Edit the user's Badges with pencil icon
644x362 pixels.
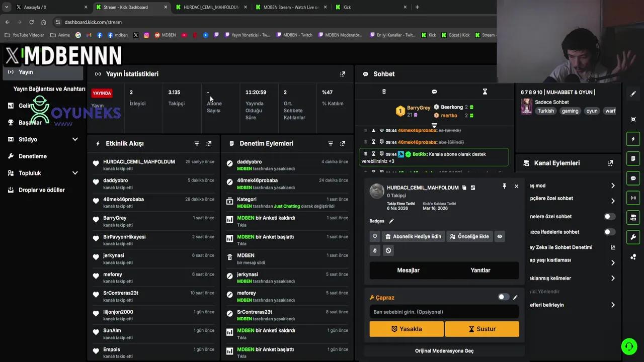coord(391,221)
